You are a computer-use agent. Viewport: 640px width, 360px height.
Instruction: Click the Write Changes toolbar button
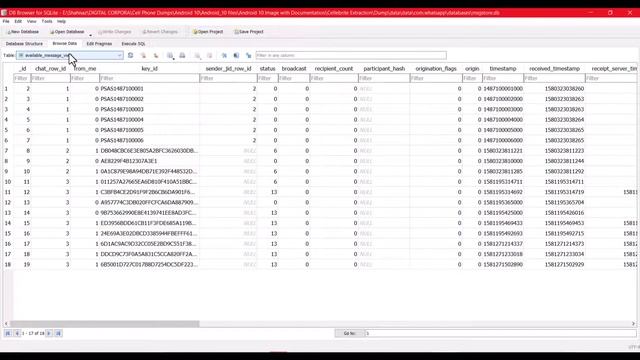pos(115,32)
